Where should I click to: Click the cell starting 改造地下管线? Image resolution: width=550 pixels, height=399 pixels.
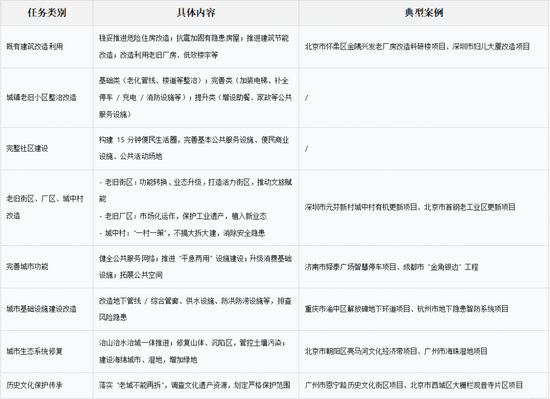coord(196,309)
